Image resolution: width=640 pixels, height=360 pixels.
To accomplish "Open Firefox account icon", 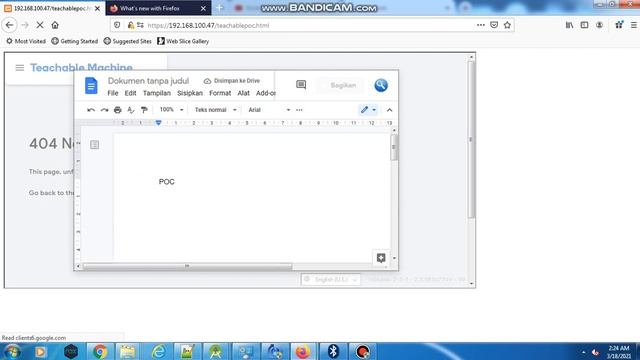I will pyautogui.click(x=599, y=25).
